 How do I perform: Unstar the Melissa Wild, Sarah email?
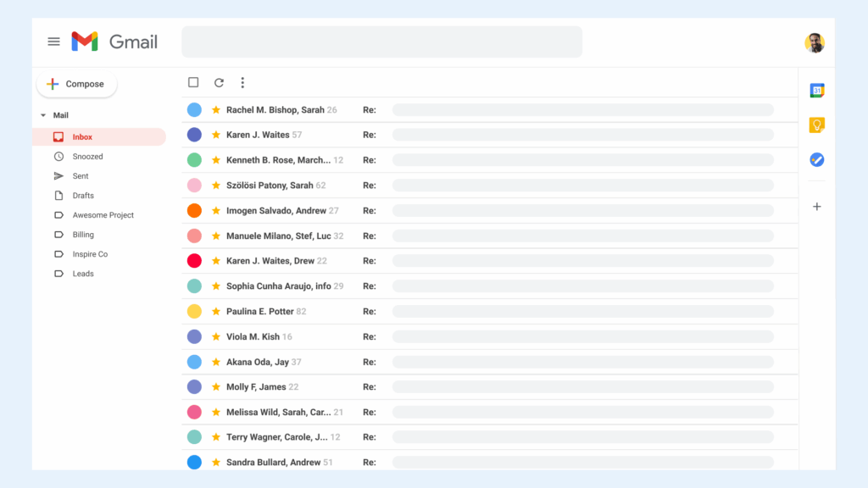[x=216, y=413]
